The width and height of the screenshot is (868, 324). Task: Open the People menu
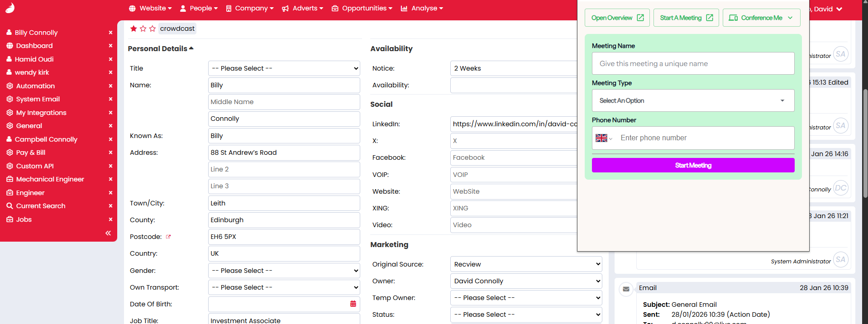click(x=199, y=8)
